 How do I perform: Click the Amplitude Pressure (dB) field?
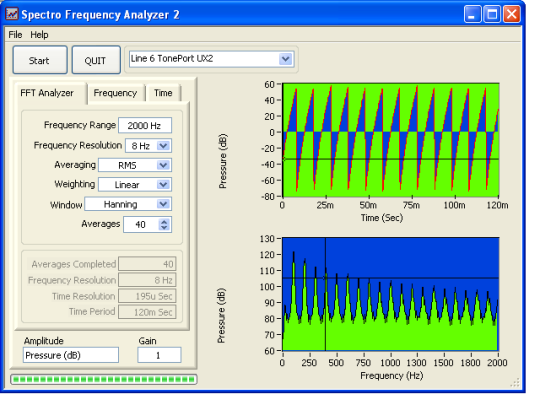point(71,355)
